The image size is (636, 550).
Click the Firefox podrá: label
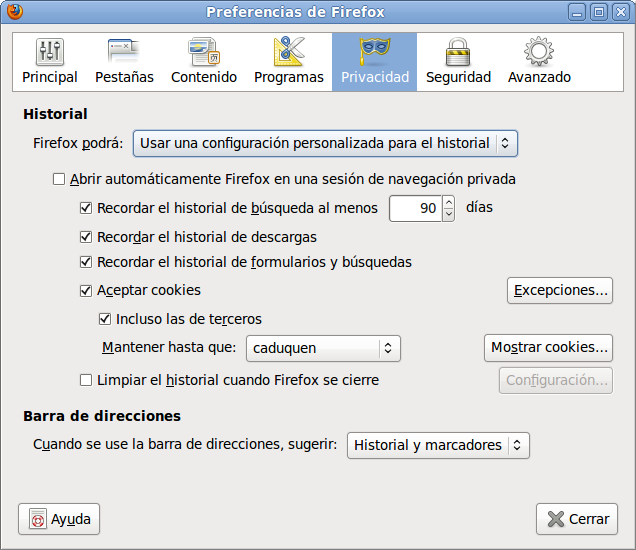coord(78,143)
